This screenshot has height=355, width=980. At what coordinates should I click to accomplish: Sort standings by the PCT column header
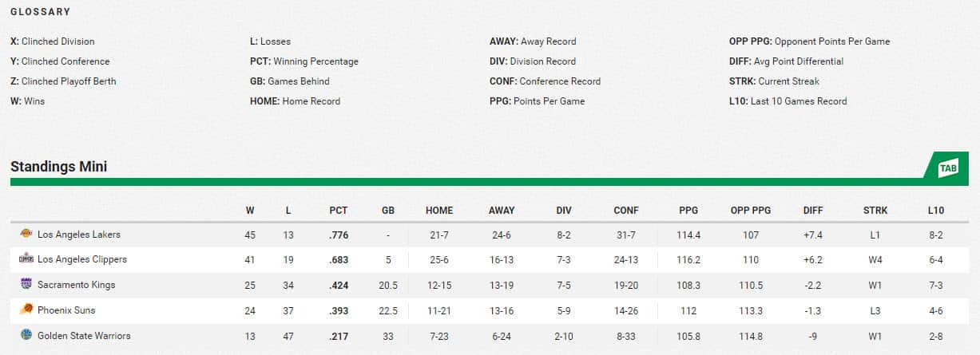click(339, 211)
